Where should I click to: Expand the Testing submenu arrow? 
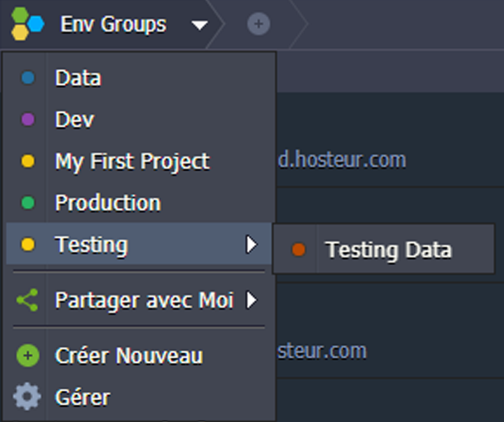coord(252,244)
